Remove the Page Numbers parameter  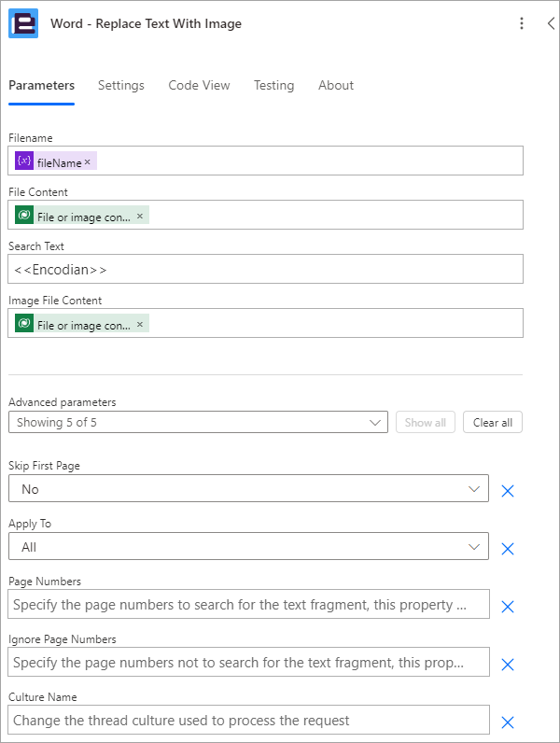coord(508,607)
